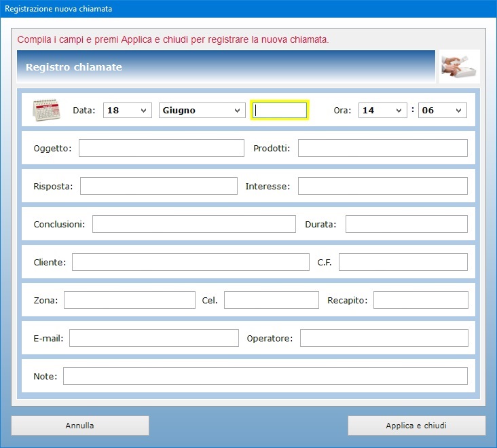Click the Prodotti input field
This screenshot has width=497, height=448.
[382, 148]
